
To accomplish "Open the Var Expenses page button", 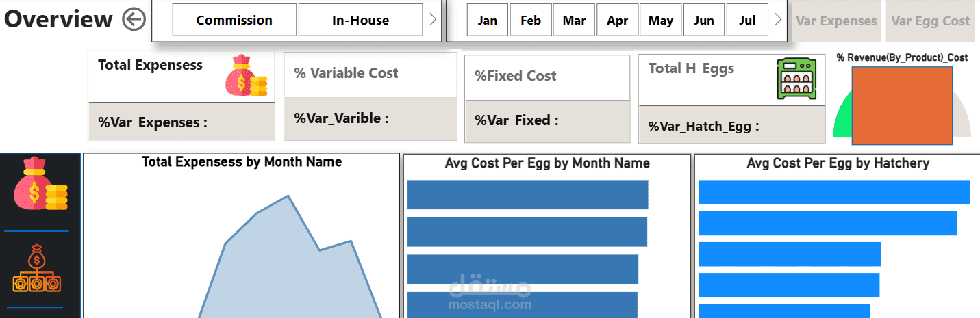I will (x=836, y=21).
